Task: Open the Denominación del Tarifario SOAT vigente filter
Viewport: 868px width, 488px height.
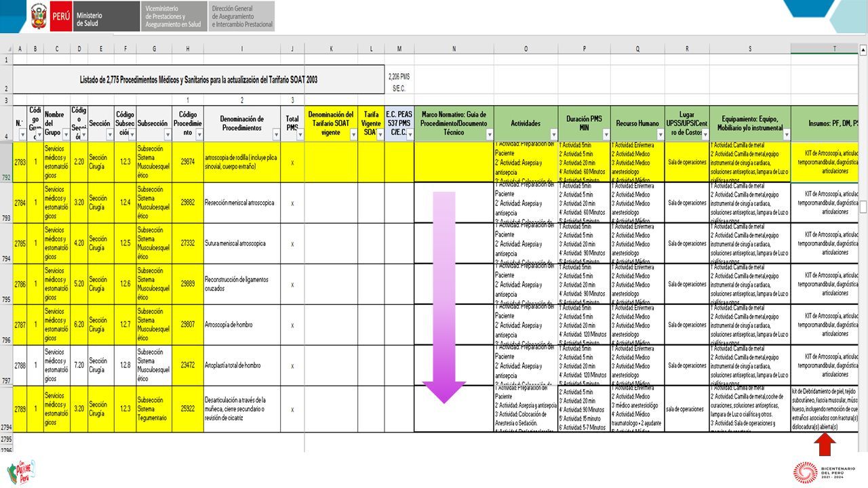Action: 353,135
